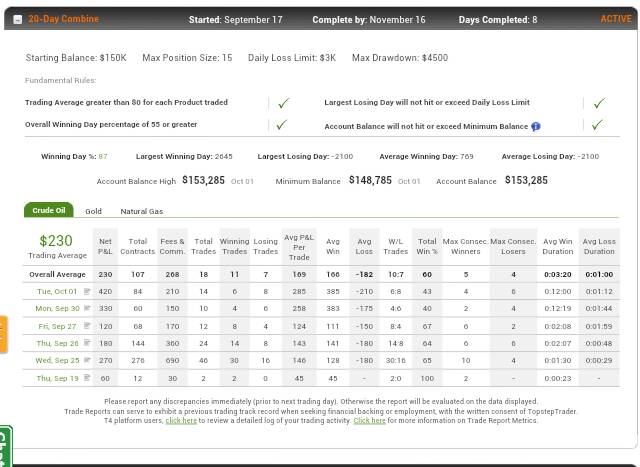Viewport: 640px width, 467px height.
Task: Click 'Click here' for Trade Report Metrics
Action: pos(369,420)
